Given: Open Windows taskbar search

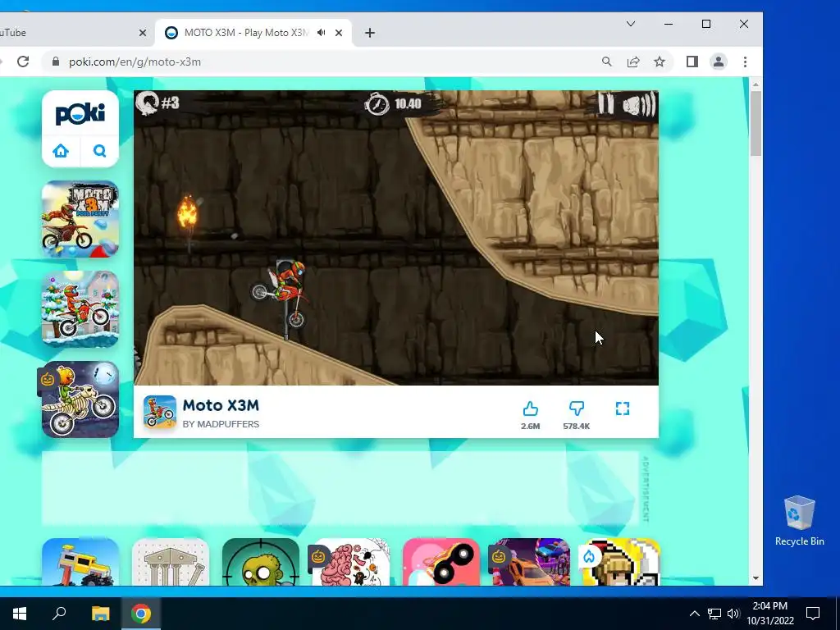Looking at the screenshot, I should [59, 614].
